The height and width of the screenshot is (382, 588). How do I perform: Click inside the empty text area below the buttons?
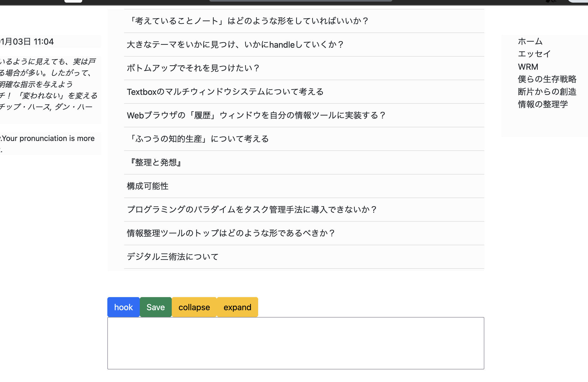(295, 343)
